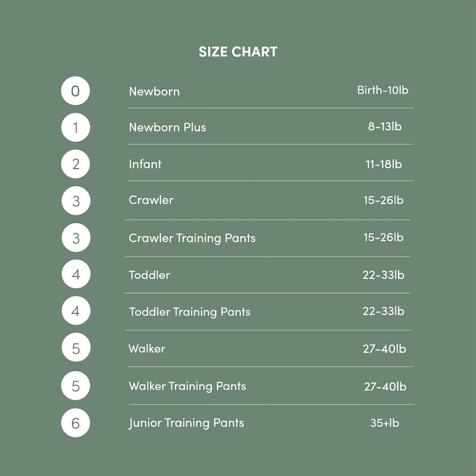
Task: Click the Toddler Training Pants text
Action: (190, 312)
